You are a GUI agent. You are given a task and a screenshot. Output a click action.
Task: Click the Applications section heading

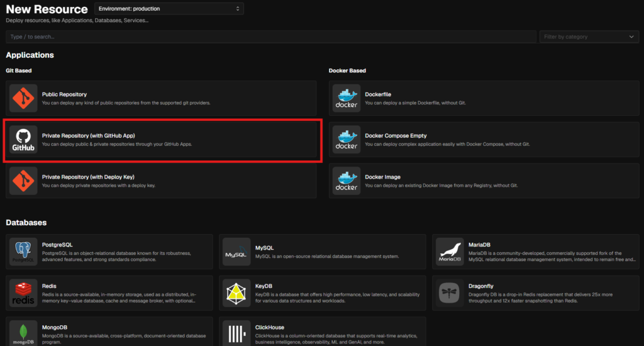click(30, 55)
